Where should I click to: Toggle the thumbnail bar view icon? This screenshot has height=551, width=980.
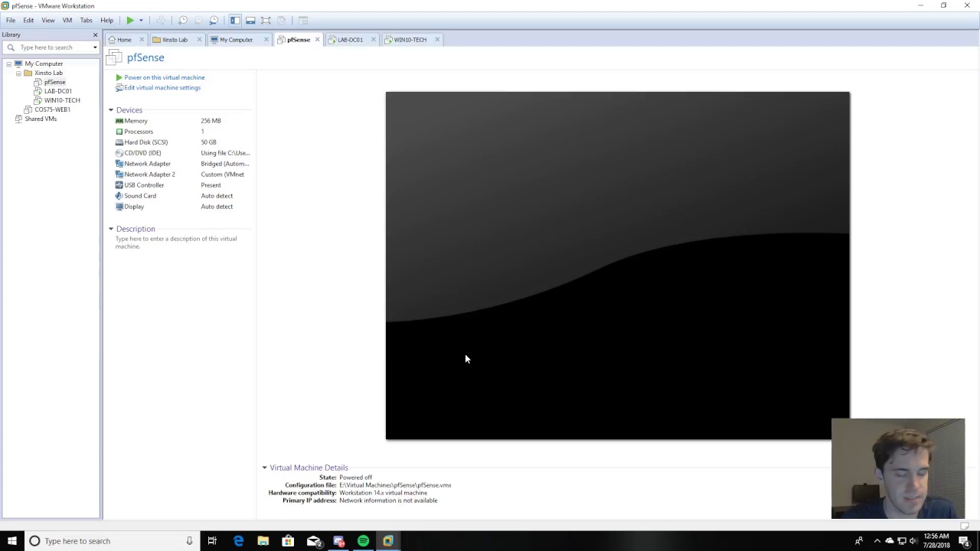click(x=250, y=21)
